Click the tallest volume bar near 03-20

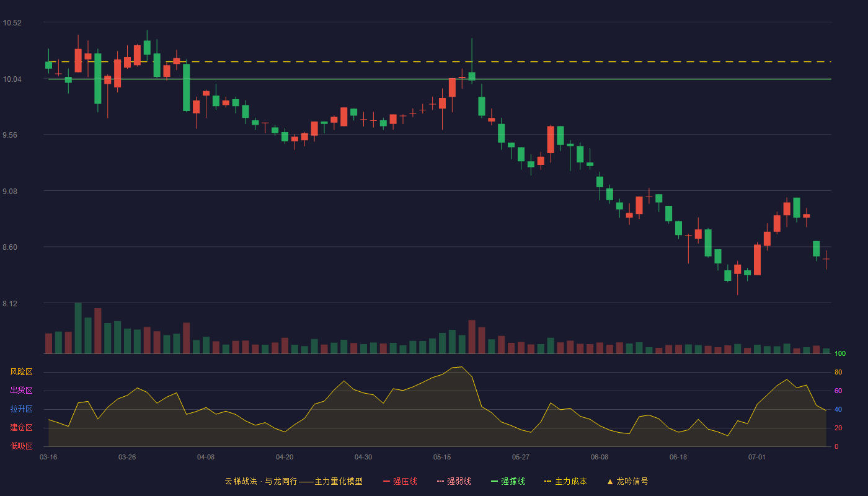(x=78, y=328)
